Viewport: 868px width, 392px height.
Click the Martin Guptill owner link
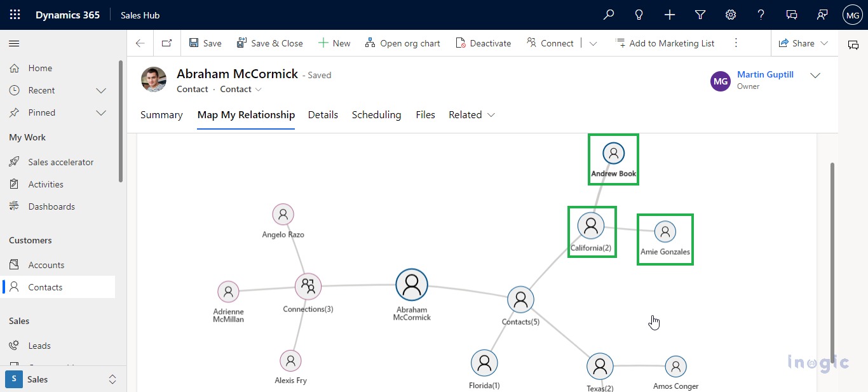(x=765, y=74)
